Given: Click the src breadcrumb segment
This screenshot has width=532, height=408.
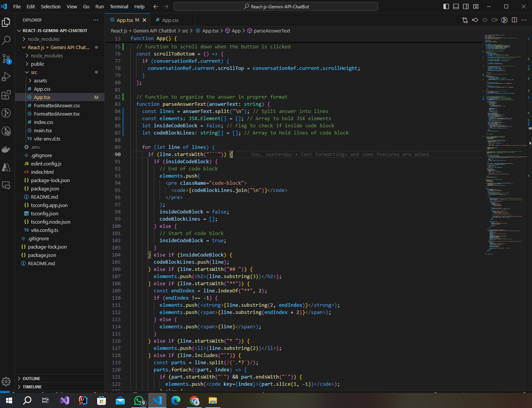Looking at the screenshot, I should pos(185,31).
